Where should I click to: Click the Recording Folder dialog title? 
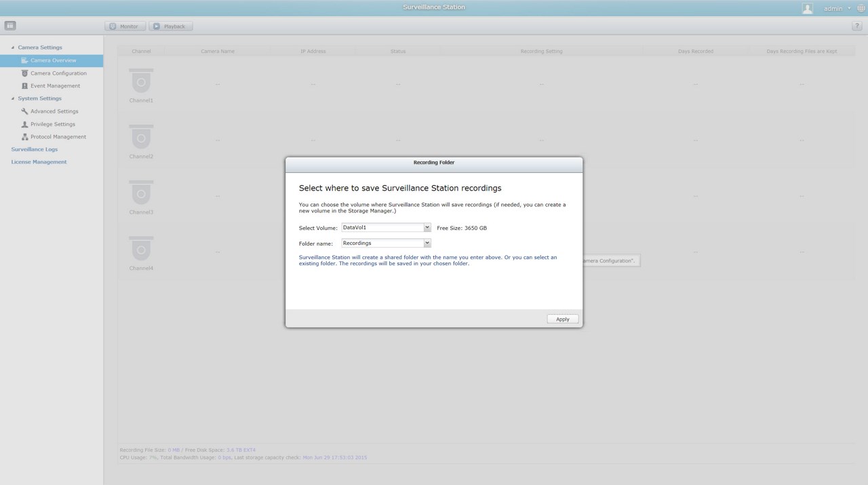tap(434, 163)
